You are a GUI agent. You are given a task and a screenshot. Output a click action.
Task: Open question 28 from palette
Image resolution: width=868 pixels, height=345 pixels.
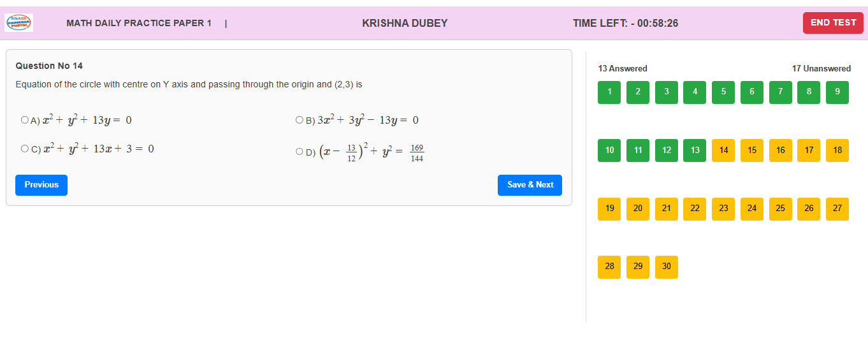(x=609, y=267)
